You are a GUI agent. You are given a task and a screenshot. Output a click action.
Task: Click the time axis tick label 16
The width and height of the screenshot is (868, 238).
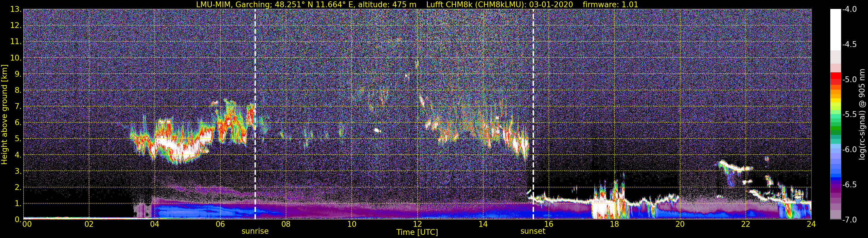(x=548, y=224)
